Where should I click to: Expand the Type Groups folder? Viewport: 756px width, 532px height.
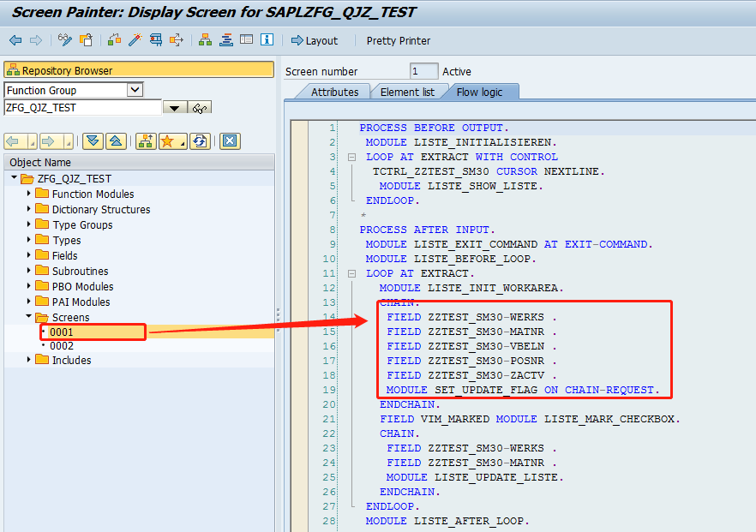point(29,224)
